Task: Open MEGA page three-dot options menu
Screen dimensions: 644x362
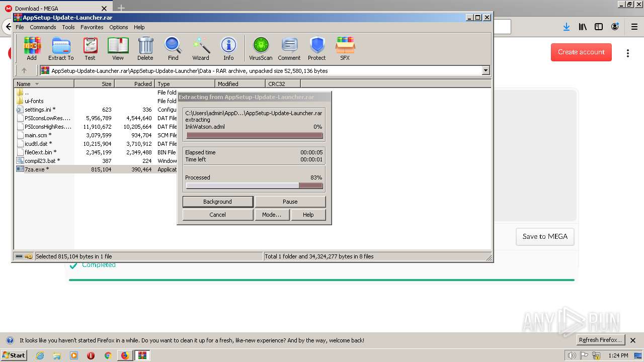Action: coord(628,53)
